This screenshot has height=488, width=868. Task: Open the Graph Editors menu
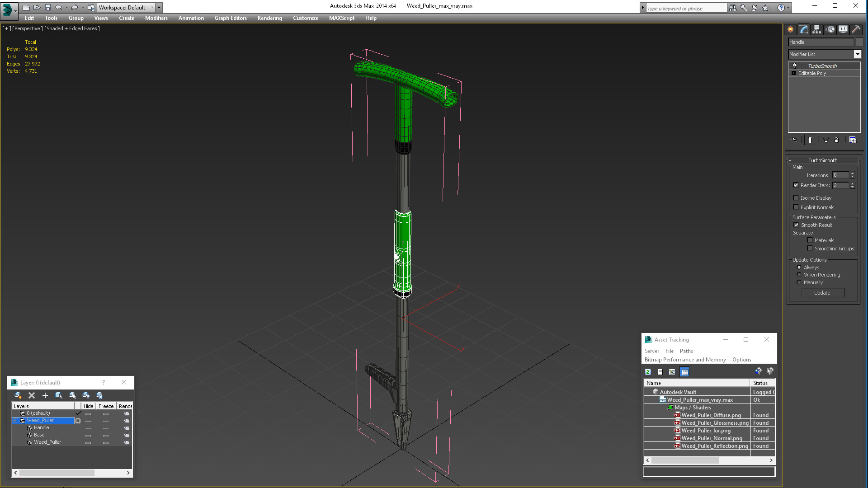coord(231,18)
